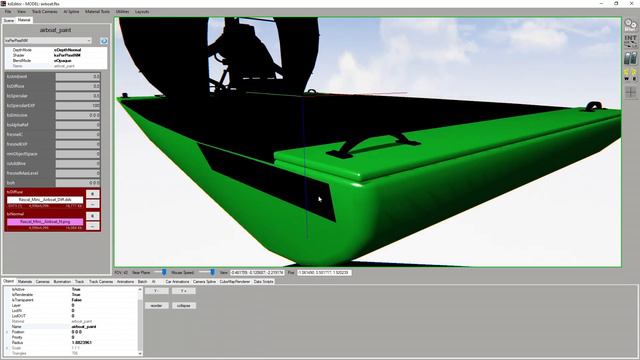Adjust the Mouse Speed slider
Viewport: 640px width, 360px height.
212,272
